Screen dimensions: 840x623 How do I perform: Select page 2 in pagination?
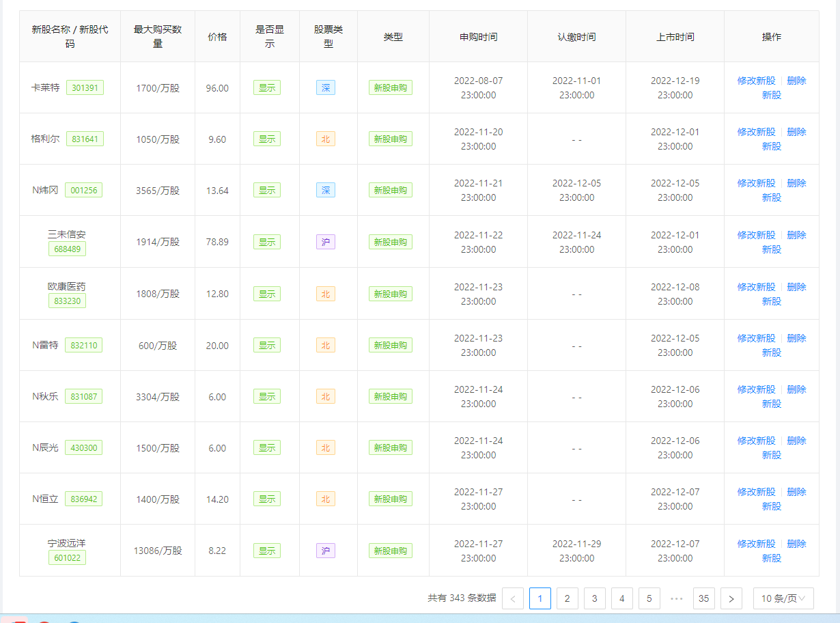[567, 598]
